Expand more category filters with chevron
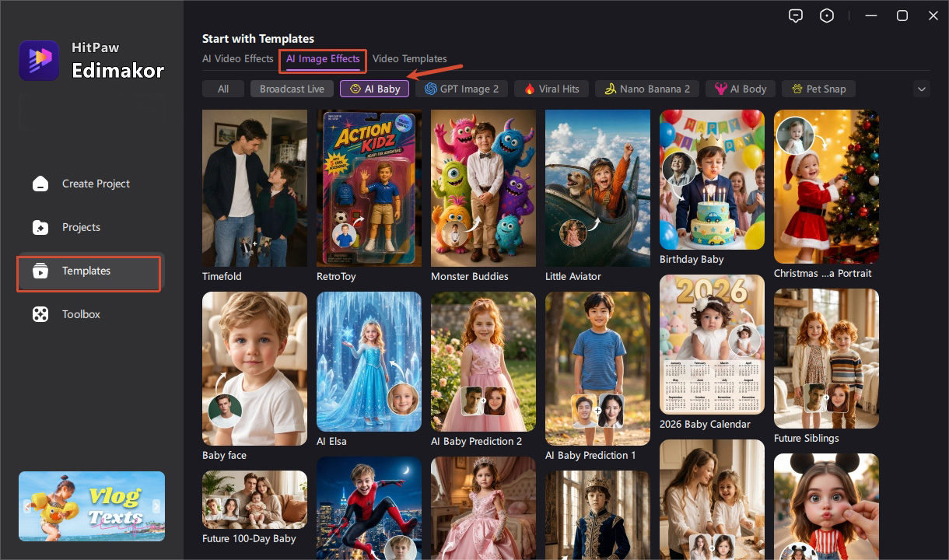Viewport: 949px width, 560px height. point(922,89)
